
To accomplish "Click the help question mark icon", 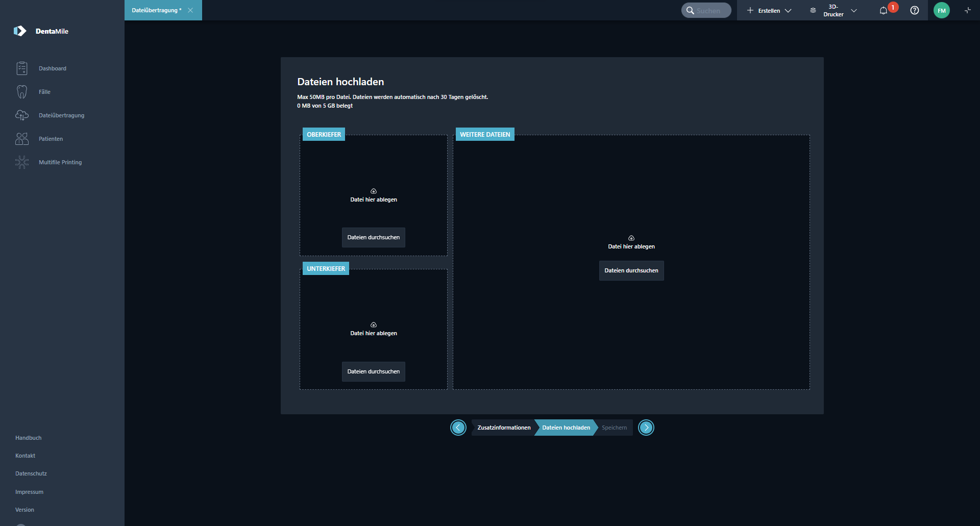I will click(x=915, y=11).
